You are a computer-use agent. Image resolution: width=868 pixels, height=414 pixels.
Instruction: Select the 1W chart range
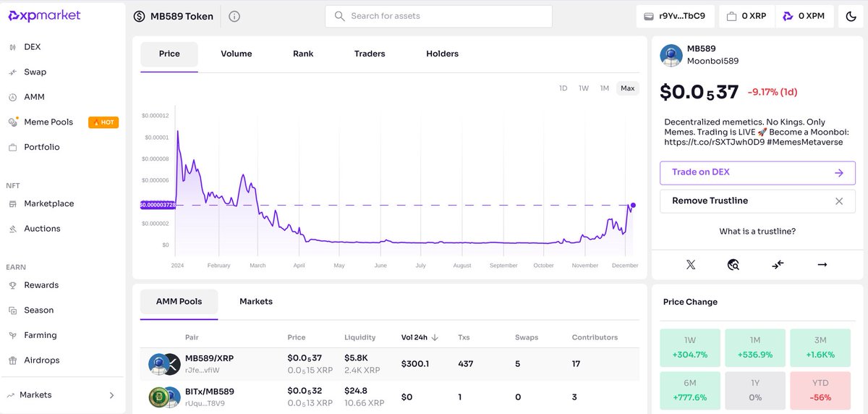click(x=584, y=88)
